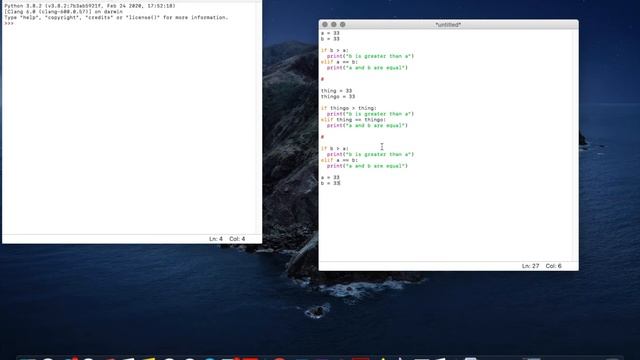This screenshot has width=640, height=360.
Task: Place cursor on 'thing = 33' line
Action: (336, 91)
